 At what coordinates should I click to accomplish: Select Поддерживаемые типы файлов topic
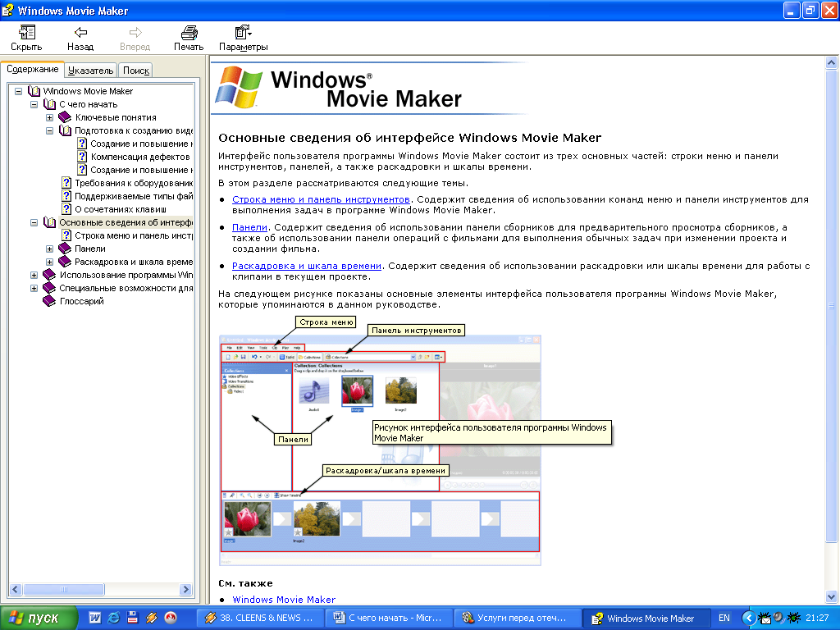click(x=134, y=196)
